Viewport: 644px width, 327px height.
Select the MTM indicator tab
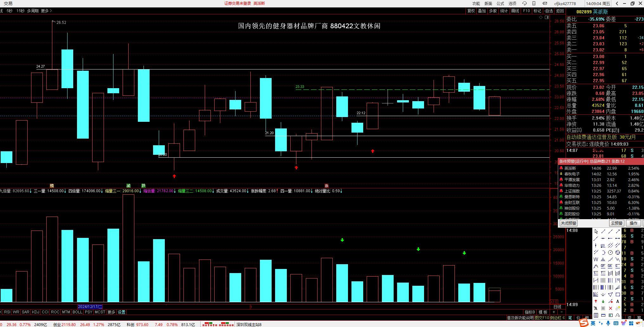point(66,312)
